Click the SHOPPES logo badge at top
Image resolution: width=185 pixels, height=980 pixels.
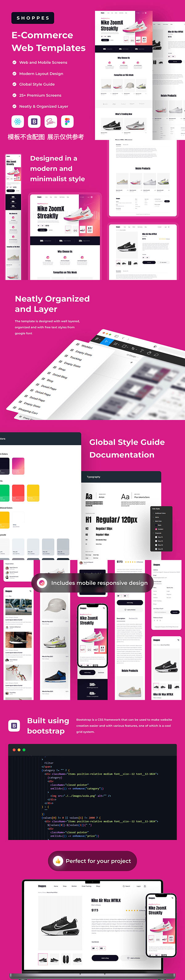tap(33, 18)
